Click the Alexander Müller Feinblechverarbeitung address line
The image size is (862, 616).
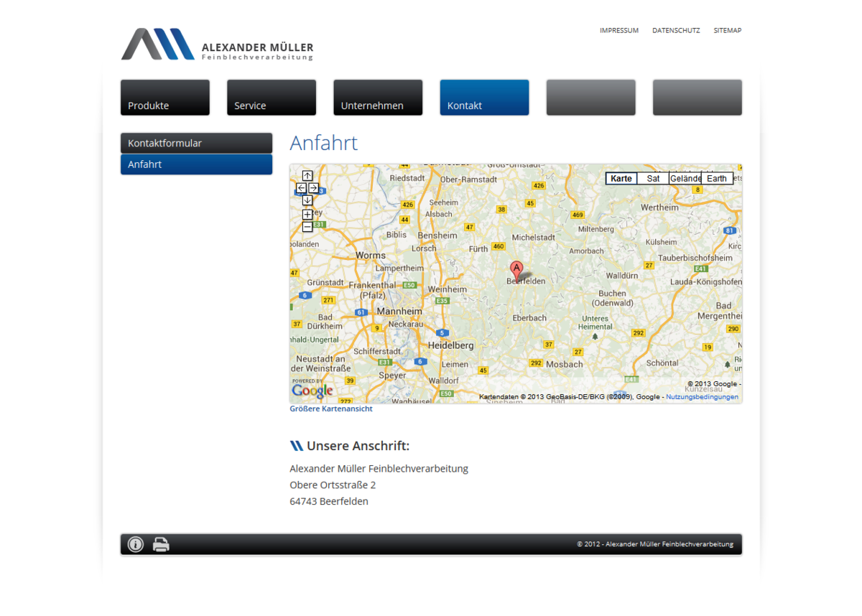click(x=379, y=468)
